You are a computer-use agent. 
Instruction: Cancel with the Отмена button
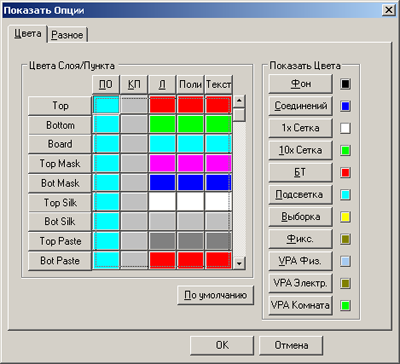(x=291, y=345)
